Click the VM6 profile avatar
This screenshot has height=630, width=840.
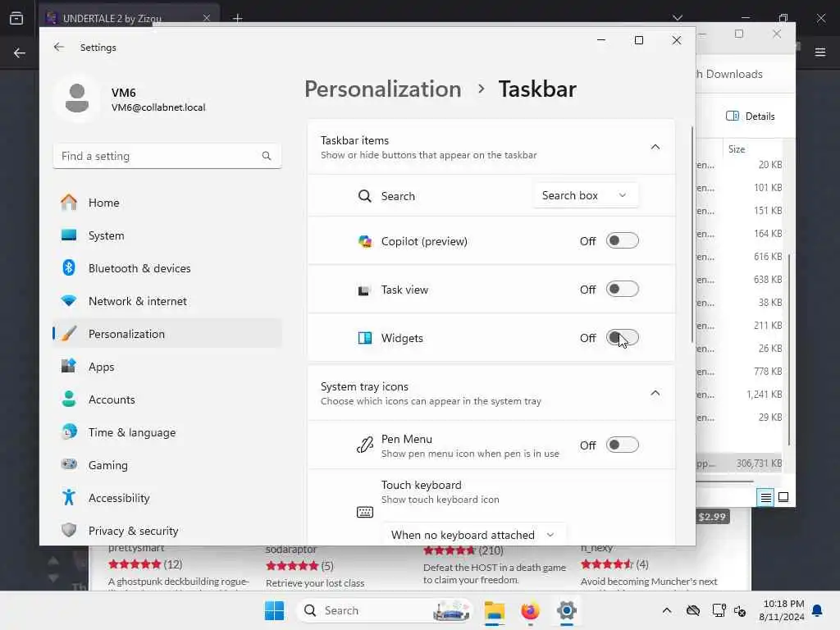77,99
